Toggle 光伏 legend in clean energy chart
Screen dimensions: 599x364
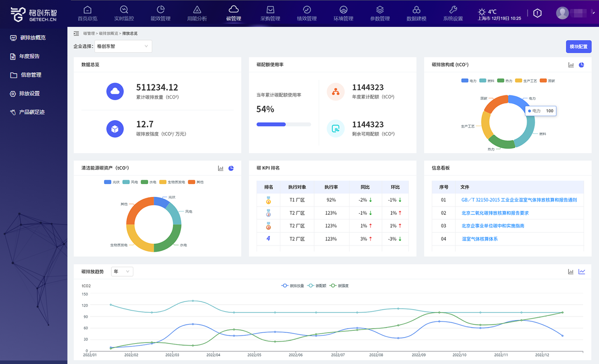(x=112, y=182)
